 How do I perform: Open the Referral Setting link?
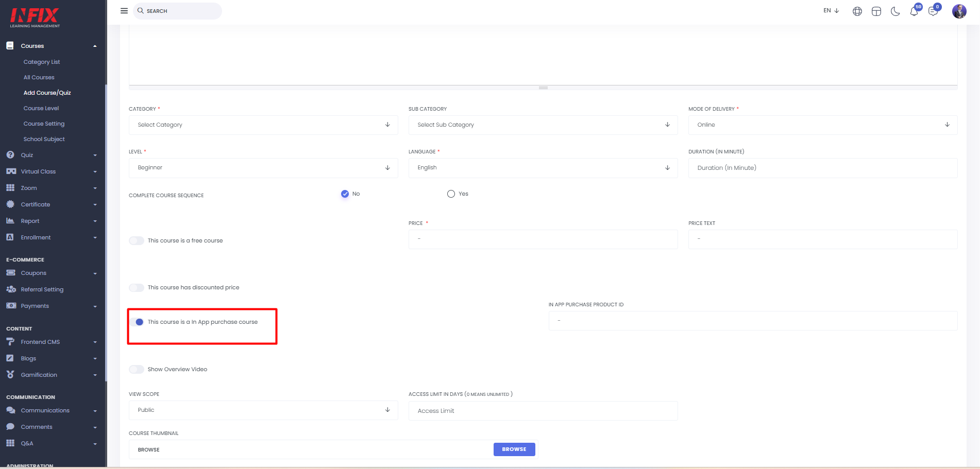coord(42,289)
